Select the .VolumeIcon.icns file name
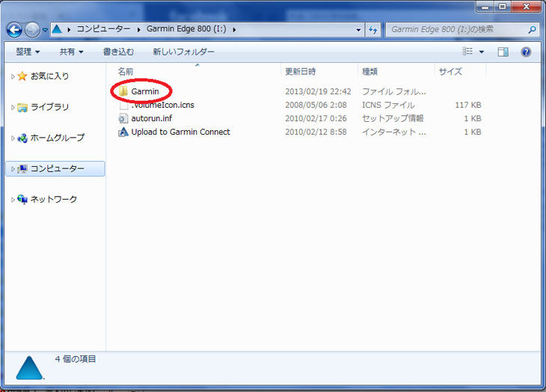This screenshot has height=392, width=546. pyautogui.click(x=162, y=105)
